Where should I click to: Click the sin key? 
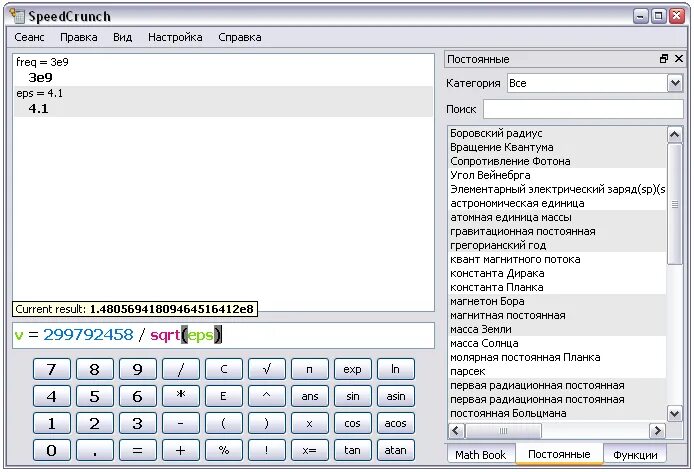(352, 396)
